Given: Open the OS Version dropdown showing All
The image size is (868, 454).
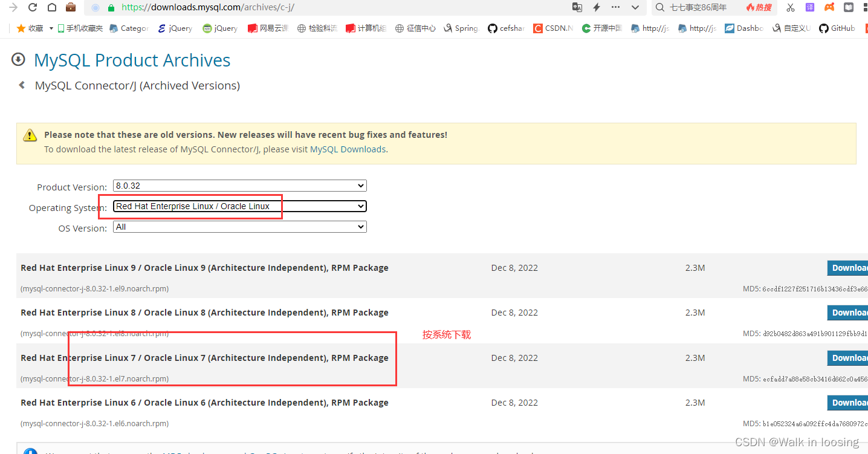Looking at the screenshot, I should point(240,227).
